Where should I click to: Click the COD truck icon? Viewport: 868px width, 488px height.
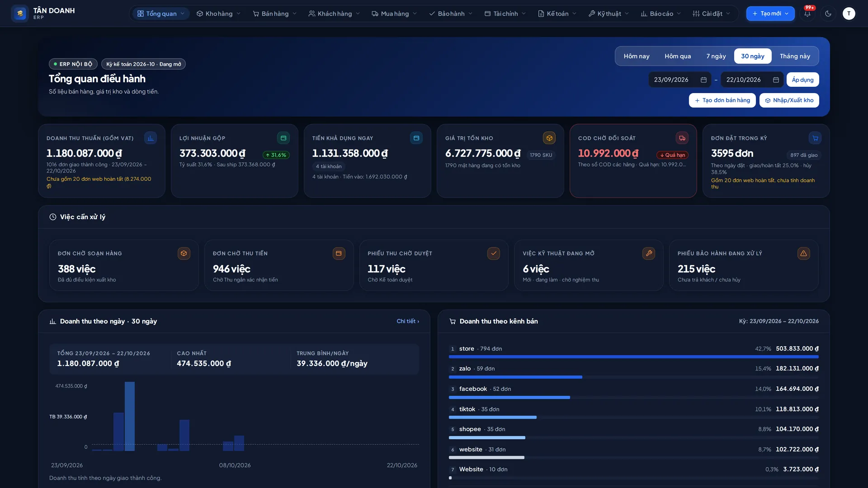pyautogui.click(x=682, y=138)
